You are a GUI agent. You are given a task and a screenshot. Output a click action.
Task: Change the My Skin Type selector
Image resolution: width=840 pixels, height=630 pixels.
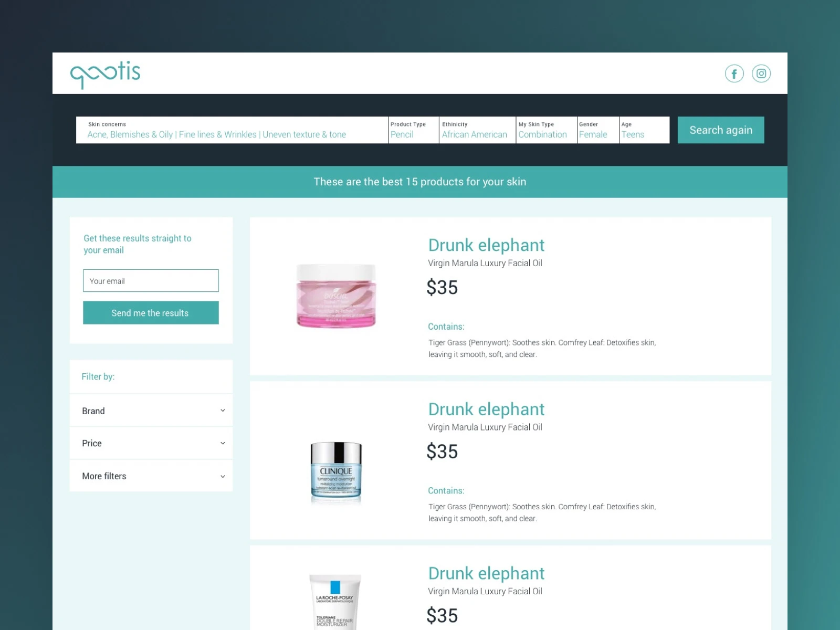[x=547, y=130]
